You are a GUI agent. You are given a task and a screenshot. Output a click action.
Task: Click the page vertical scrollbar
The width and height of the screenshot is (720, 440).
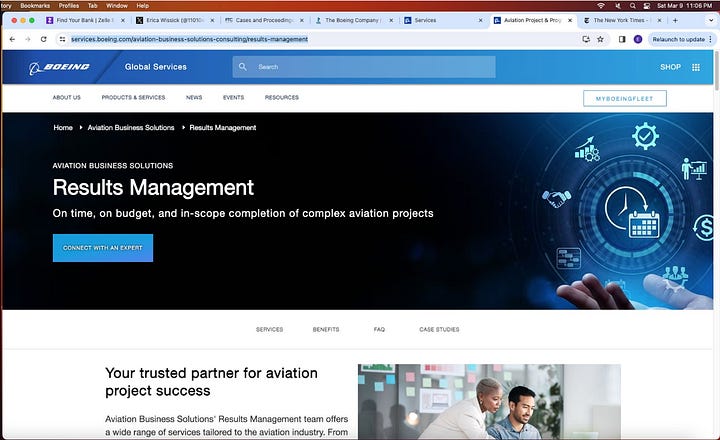[x=717, y=71]
